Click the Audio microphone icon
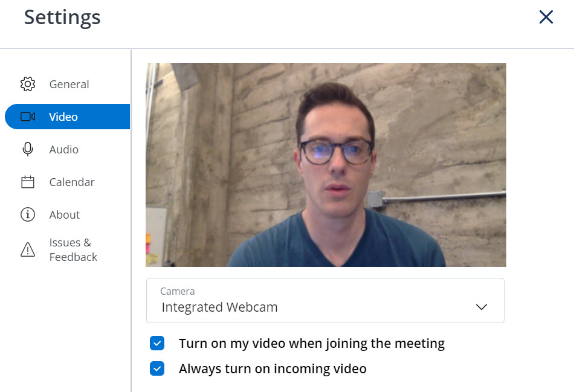Image resolution: width=574 pixels, height=392 pixels. (28, 149)
